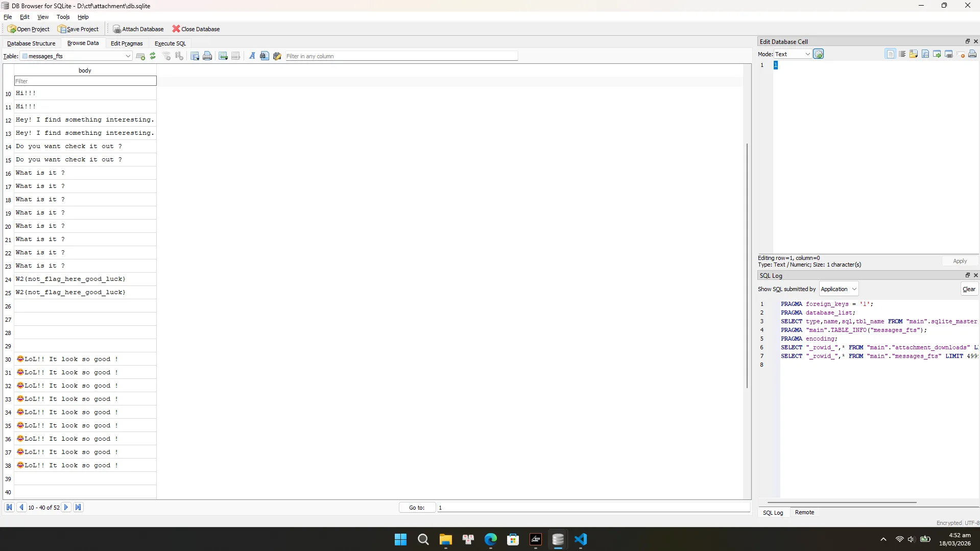Select row 30 LoL!! It look so good
This screenshot has height=551, width=980.
coord(85,360)
